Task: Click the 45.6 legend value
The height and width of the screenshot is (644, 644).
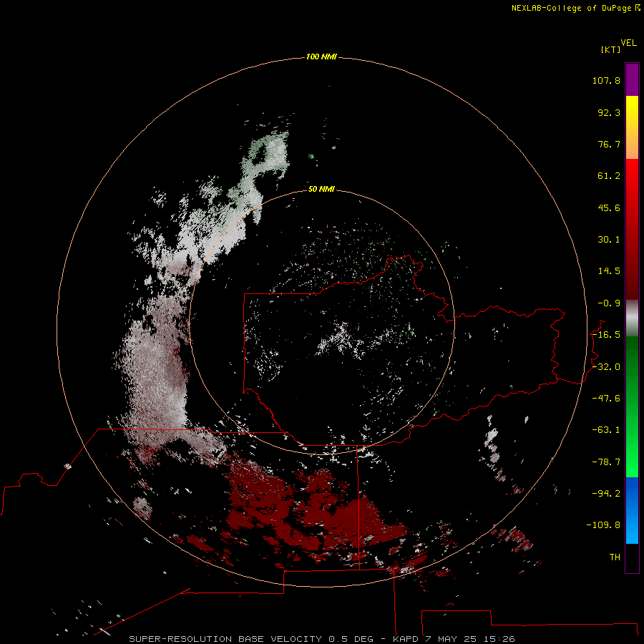Action: click(x=609, y=208)
